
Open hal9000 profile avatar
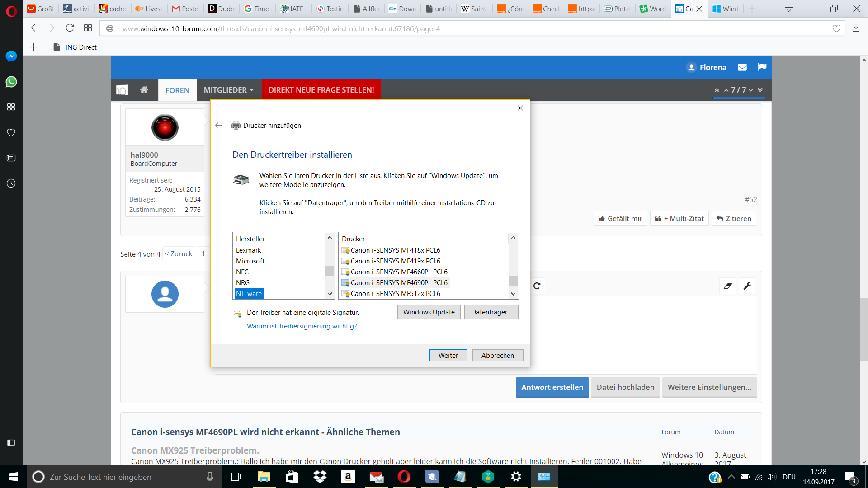[x=165, y=127]
